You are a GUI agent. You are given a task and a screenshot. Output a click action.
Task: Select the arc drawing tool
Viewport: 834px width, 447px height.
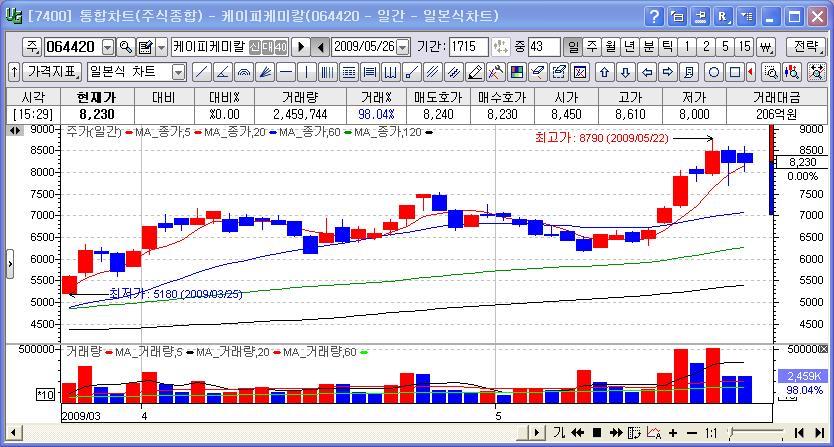click(244, 72)
